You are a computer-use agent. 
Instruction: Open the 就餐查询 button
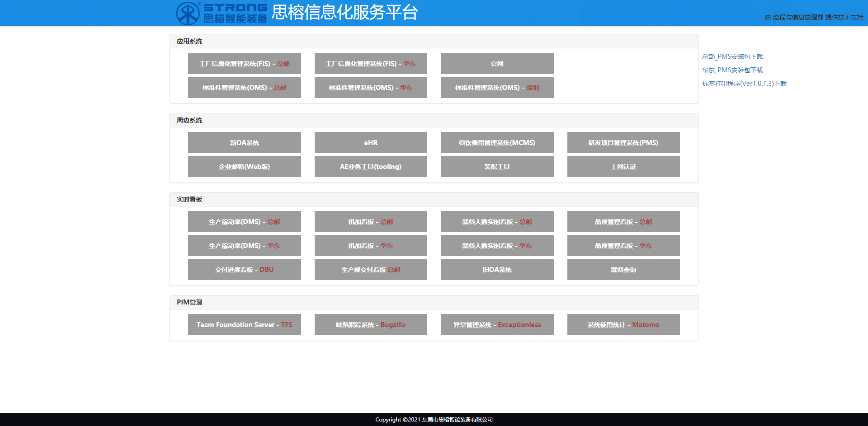(623, 270)
